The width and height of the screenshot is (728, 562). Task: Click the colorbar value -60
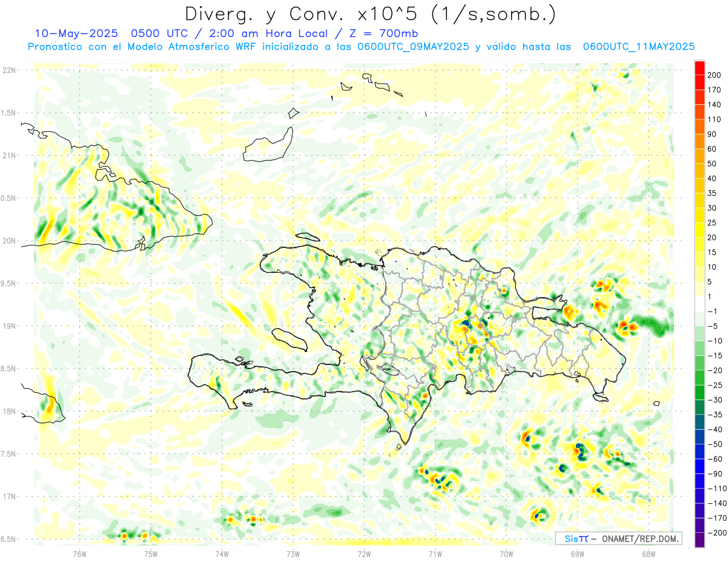click(716, 459)
